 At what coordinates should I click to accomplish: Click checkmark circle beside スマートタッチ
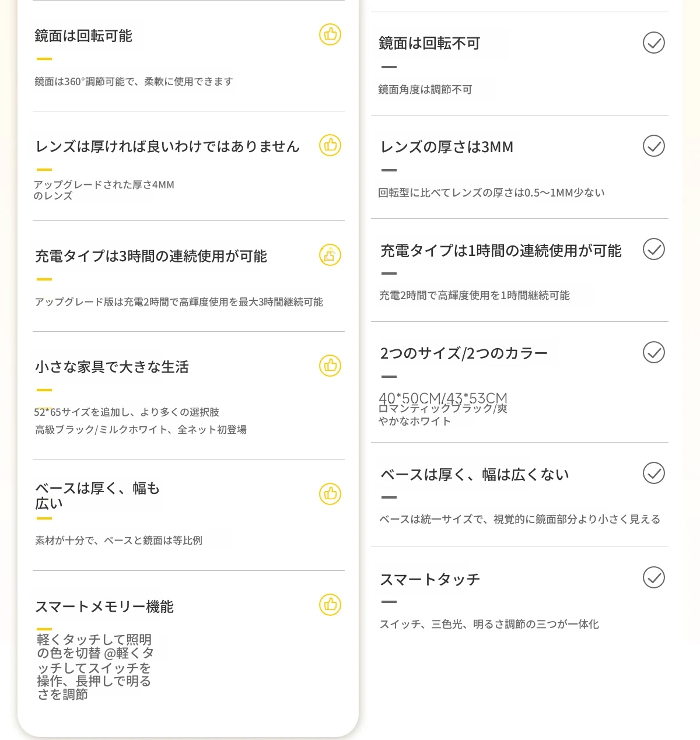click(653, 577)
